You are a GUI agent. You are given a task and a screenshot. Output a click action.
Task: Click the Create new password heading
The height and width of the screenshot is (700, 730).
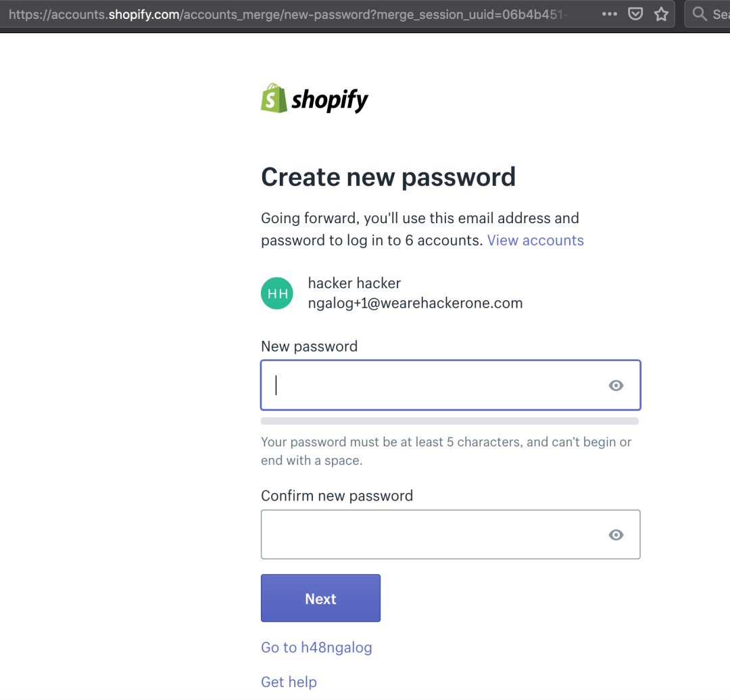coord(388,177)
